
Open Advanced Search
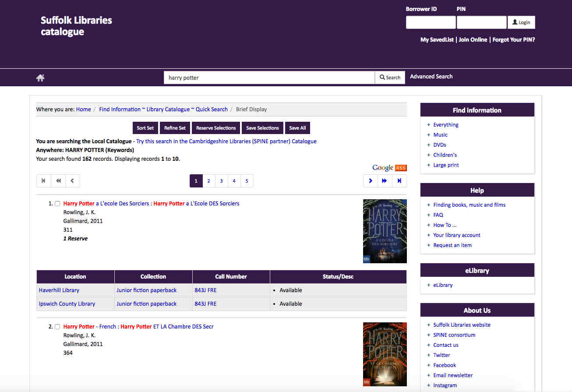(x=431, y=77)
